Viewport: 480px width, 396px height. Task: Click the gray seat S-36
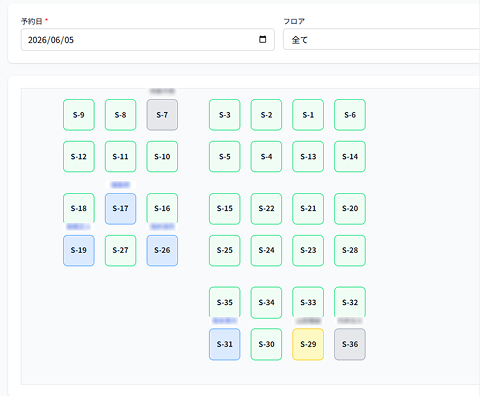tap(350, 344)
